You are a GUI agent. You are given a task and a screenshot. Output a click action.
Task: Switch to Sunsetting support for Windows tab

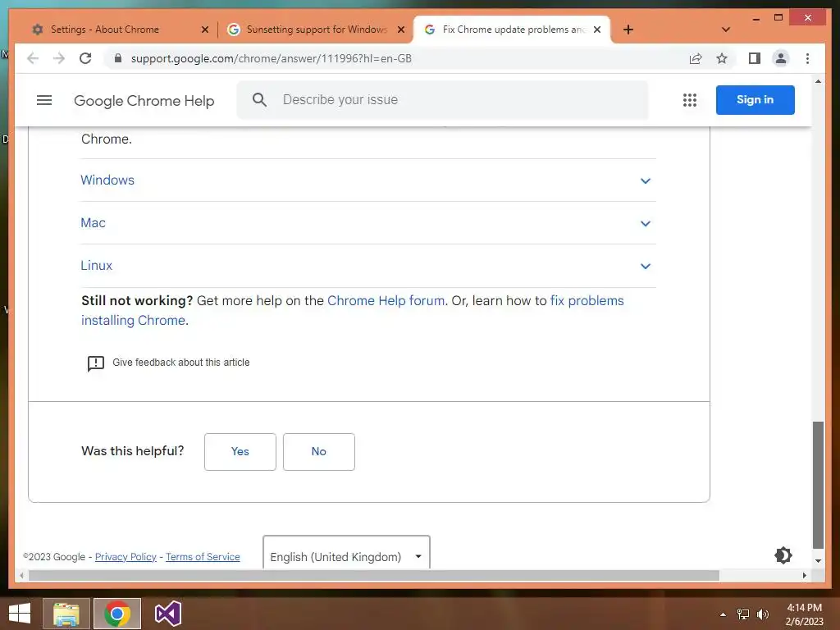coord(316,30)
